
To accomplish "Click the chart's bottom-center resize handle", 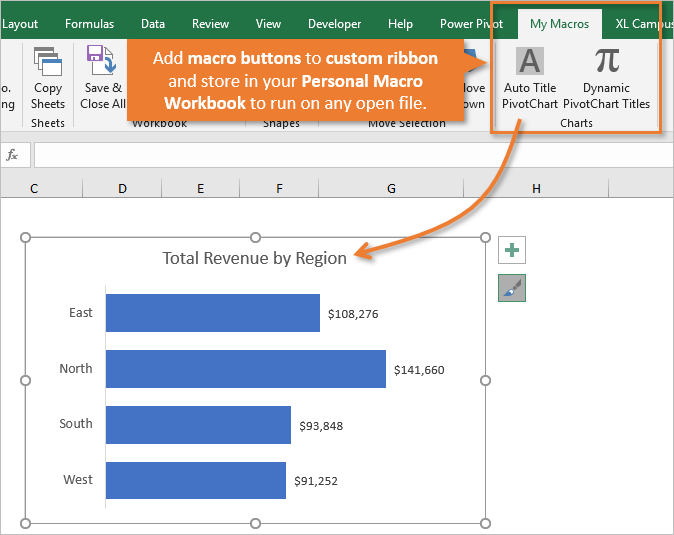I will pyautogui.click(x=255, y=523).
